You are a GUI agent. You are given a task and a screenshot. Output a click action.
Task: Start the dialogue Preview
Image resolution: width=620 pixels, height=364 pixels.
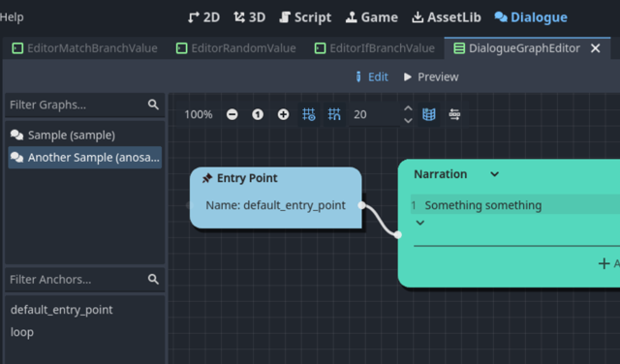point(431,76)
